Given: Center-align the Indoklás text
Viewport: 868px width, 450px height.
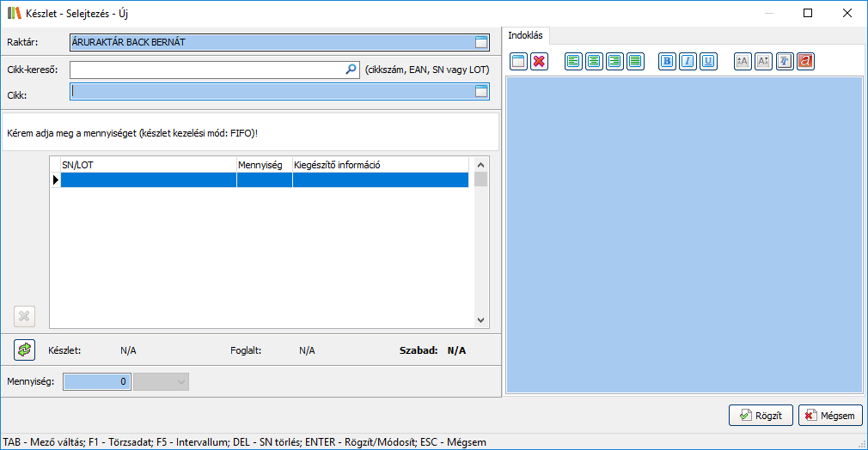Looking at the screenshot, I should [594, 61].
